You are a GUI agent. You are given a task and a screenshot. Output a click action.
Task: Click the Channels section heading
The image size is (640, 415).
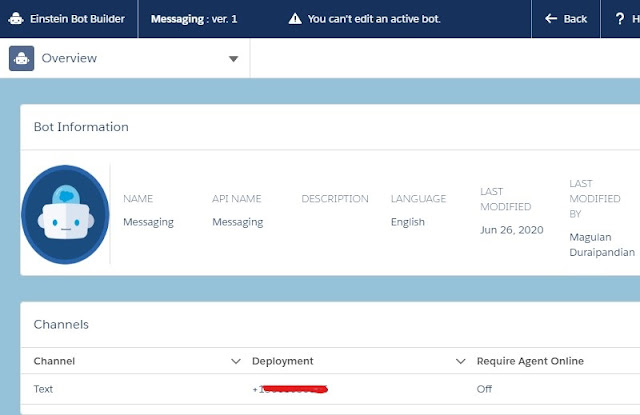(61, 324)
